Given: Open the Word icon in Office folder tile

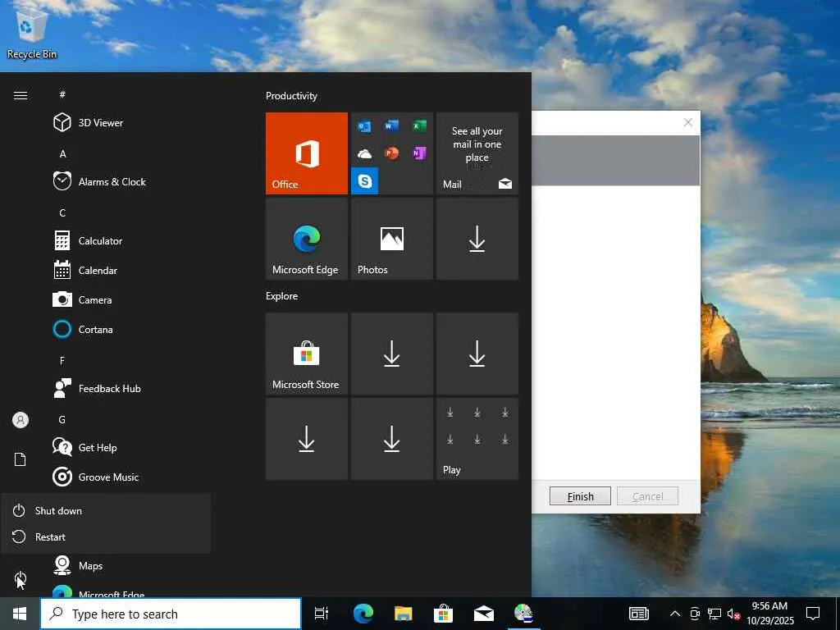Looking at the screenshot, I should pos(391,126).
